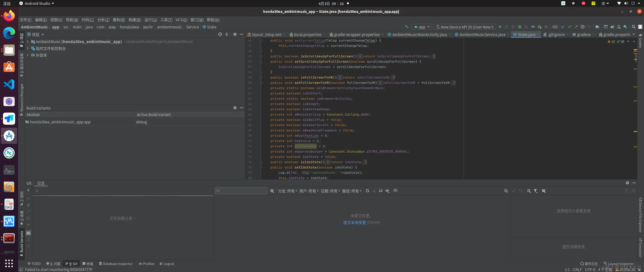The height and width of the screenshot is (272, 644).
Task: Click the filter funnel icon in changes pane
Action: tap(536, 191)
